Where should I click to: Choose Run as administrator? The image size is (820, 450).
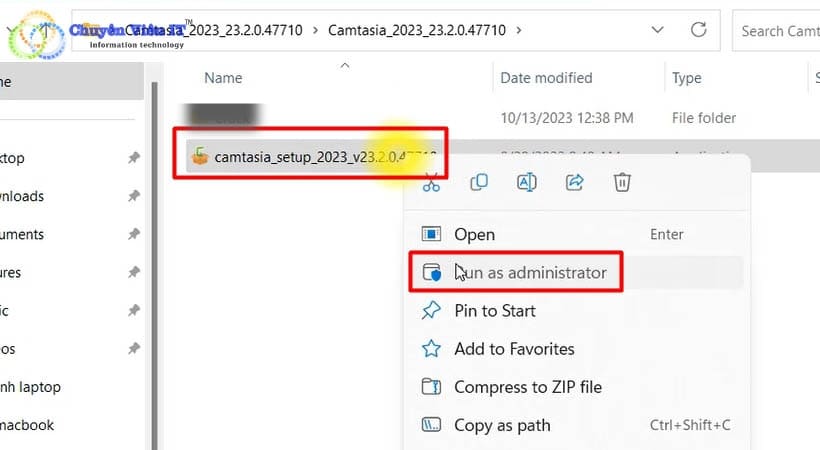tap(530, 272)
